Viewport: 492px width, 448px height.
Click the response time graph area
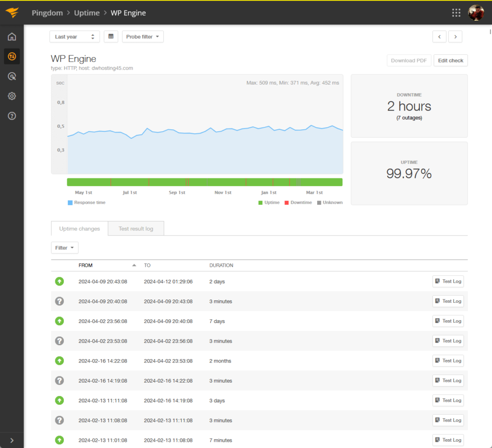205,124
